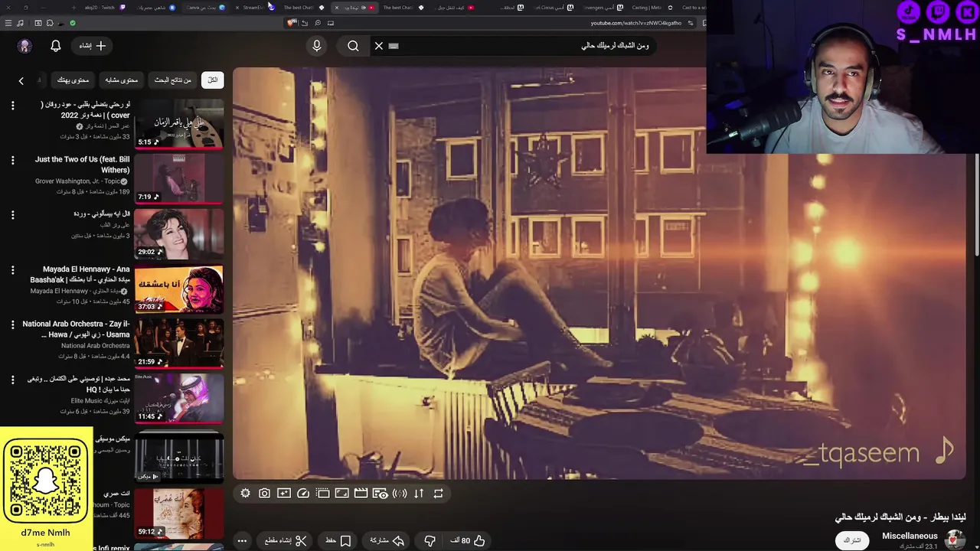This screenshot has width=980, height=551.
Task: Open the playback speed gauge icon
Action: (x=303, y=494)
